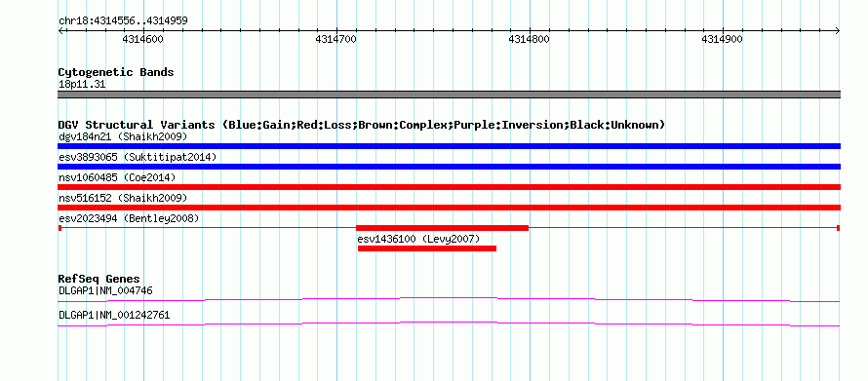Image resolution: width=868 pixels, height=381 pixels.
Task: Click the nsv1060485 (Coe2014) label
Action: click(x=117, y=177)
